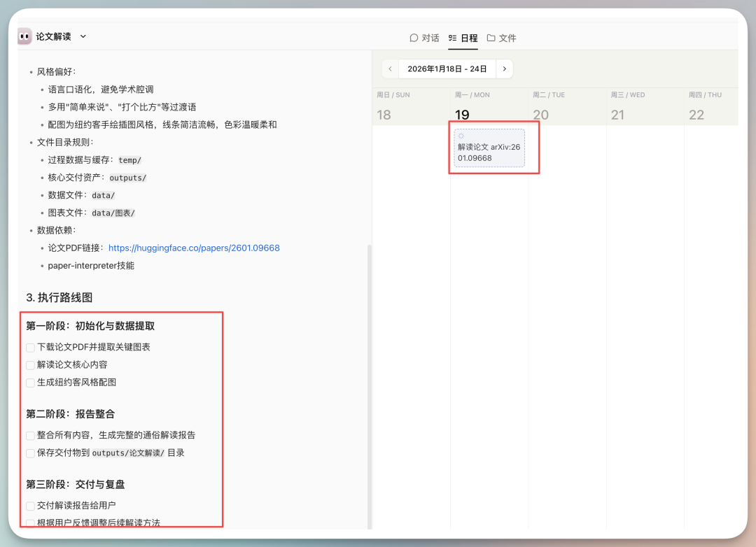Go to previous week with left arrow
The width and height of the screenshot is (756, 547).
pyautogui.click(x=391, y=69)
